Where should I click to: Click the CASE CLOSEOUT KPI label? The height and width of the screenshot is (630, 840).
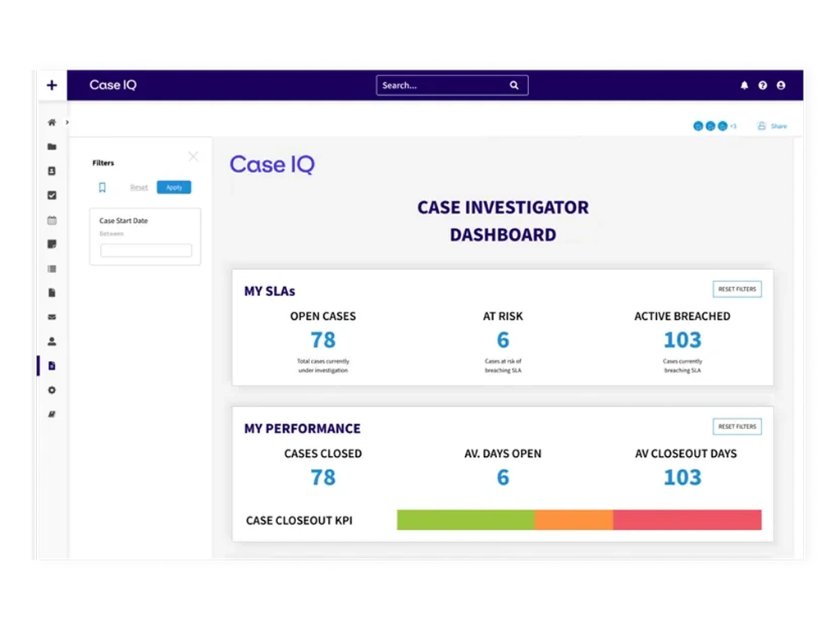click(299, 521)
